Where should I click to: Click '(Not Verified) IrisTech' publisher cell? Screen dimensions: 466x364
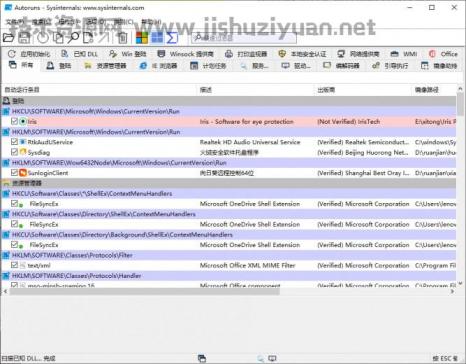pyautogui.click(x=349, y=122)
